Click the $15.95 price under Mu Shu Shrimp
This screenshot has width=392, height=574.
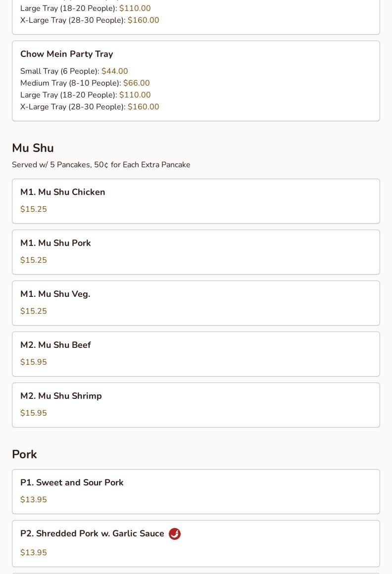pos(34,413)
